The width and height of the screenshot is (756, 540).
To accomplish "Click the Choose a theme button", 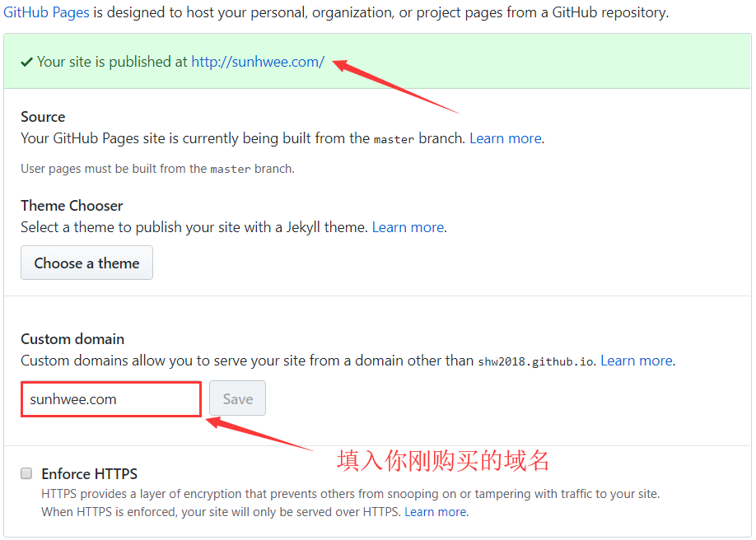I will point(86,263).
